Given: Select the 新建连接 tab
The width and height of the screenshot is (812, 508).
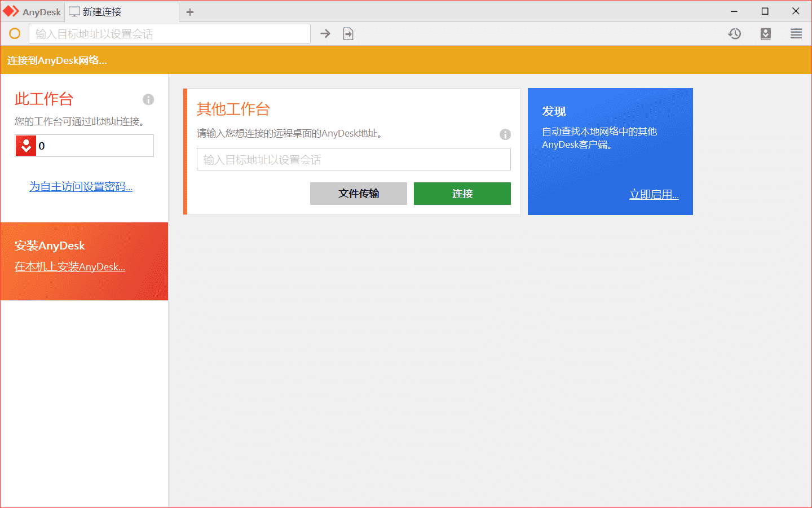Looking at the screenshot, I should coord(122,12).
